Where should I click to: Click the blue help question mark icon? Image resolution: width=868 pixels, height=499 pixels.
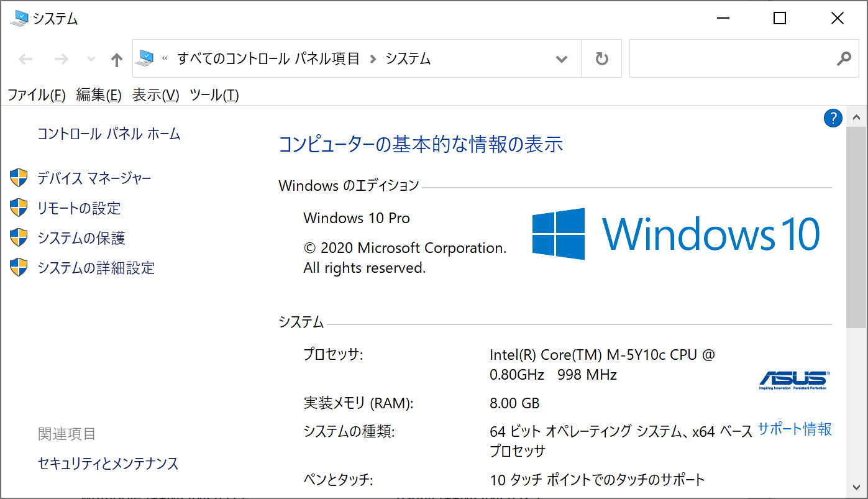(x=833, y=118)
